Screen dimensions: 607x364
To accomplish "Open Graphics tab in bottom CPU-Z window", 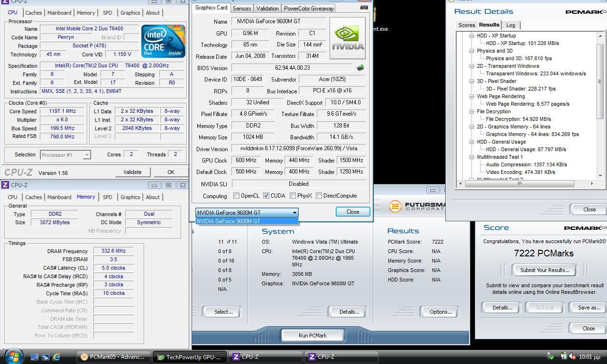I will tap(130, 197).
